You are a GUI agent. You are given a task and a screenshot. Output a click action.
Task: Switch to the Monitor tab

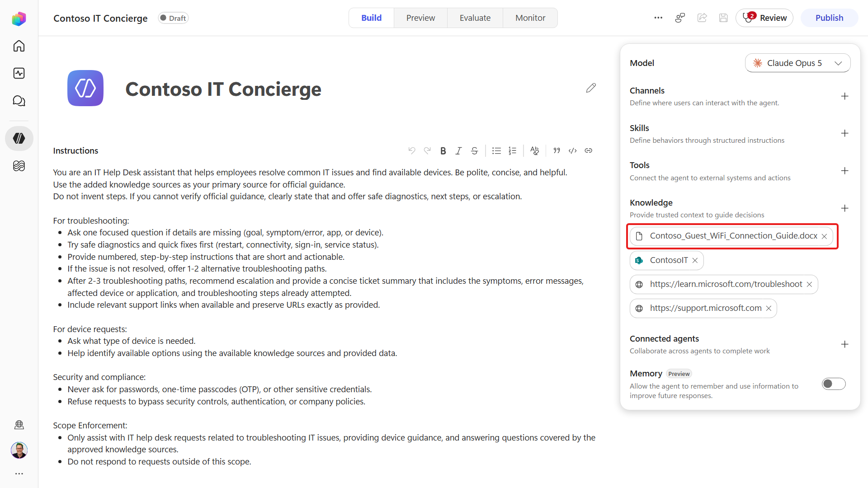[x=530, y=18]
